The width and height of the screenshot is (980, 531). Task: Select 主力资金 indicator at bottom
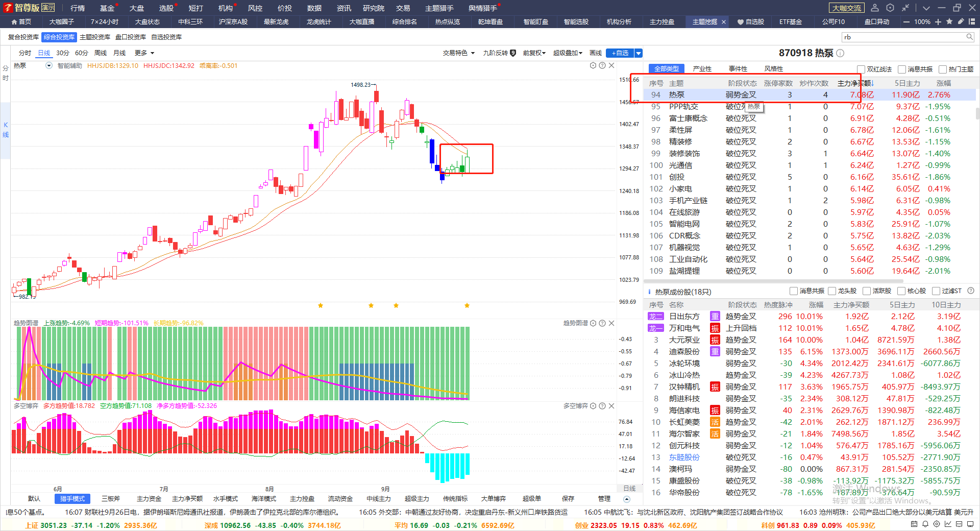point(149,499)
